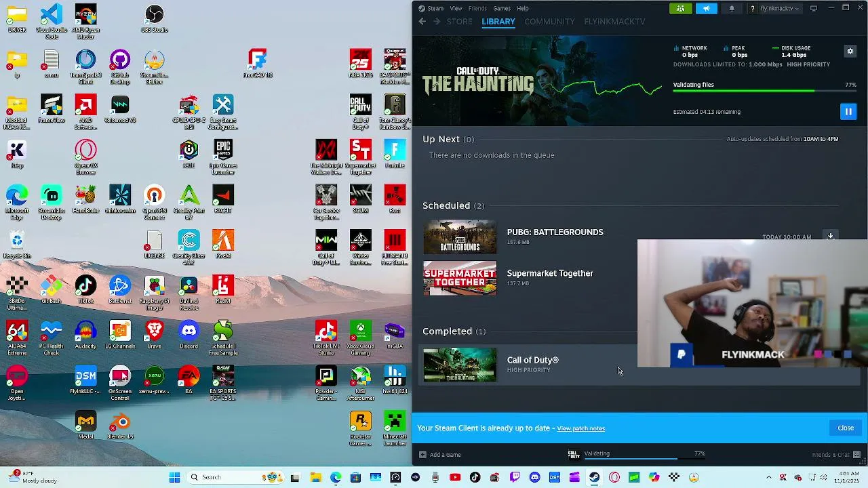Image resolution: width=868 pixels, height=488 pixels.
Task: Show hidden system tray icons chevron
Action: tap(768, 477)
